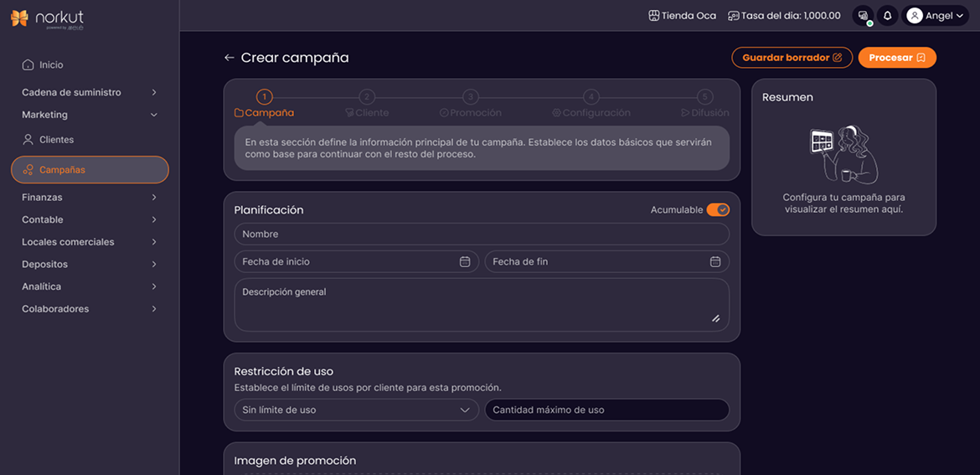980x475 pixels.
Task: Focus the Fecha de fin field
Action: pyautogui.click(x=607, y=261)
